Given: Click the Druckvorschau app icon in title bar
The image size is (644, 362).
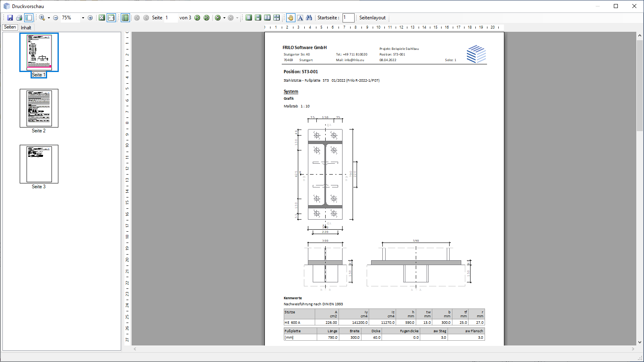Looking at the screenshot, I should (x=6, y=6).
